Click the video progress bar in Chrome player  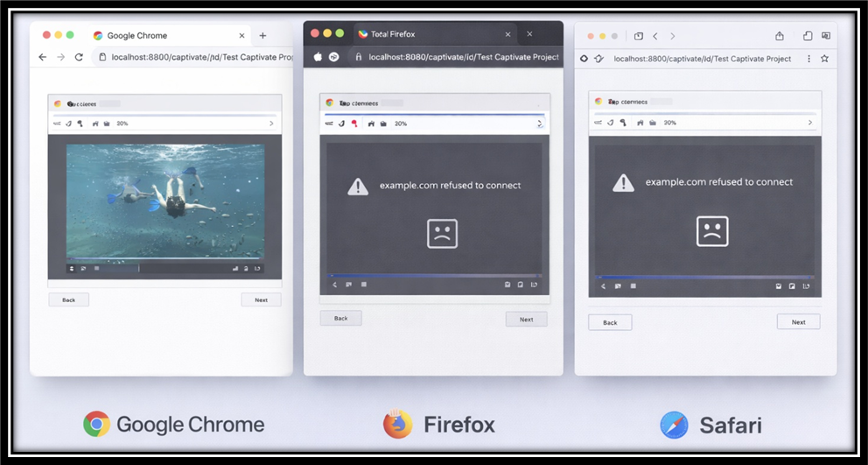[x=164, y=259]
